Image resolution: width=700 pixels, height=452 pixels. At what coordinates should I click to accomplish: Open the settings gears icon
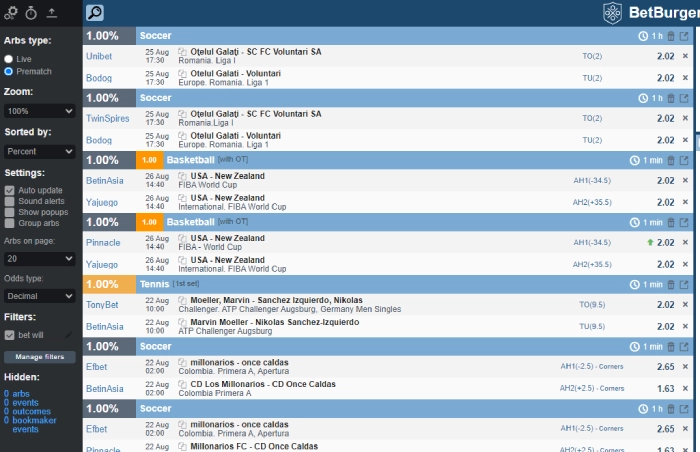point(11,13)
